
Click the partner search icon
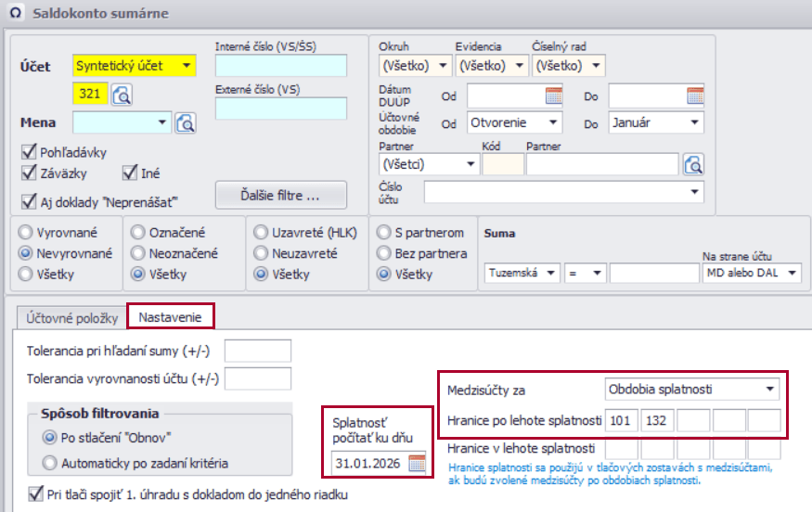point(692,165)
